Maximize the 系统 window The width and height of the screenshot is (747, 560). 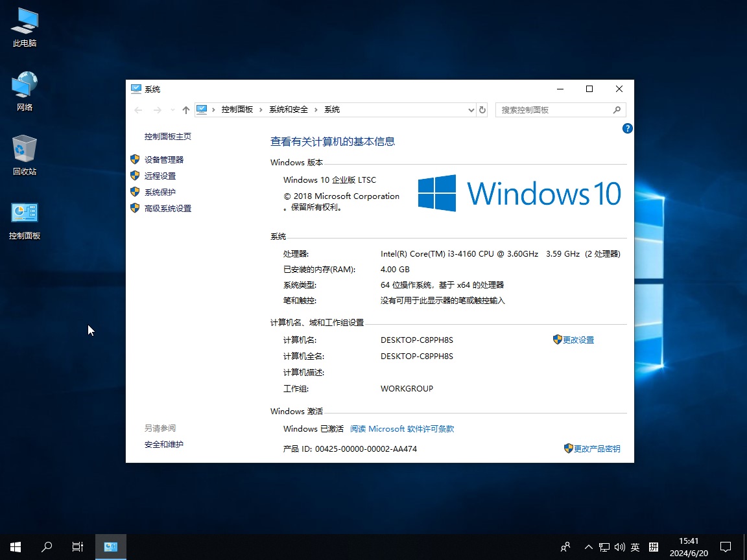click(x=589, y=89)
